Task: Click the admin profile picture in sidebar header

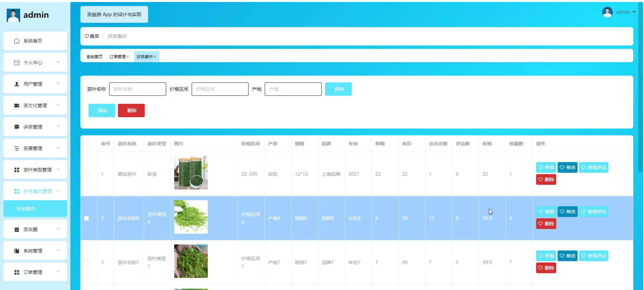Action: tap(13, 15)
